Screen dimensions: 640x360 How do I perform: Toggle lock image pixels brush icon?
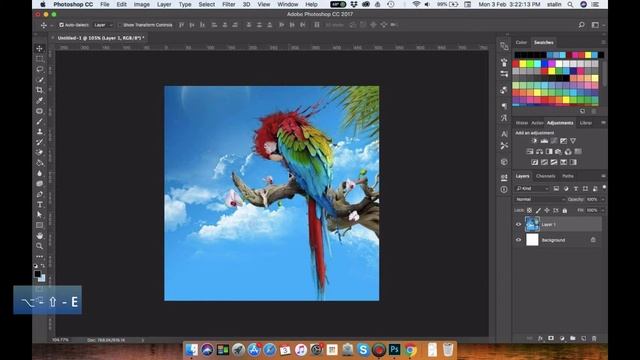[538, 211]
